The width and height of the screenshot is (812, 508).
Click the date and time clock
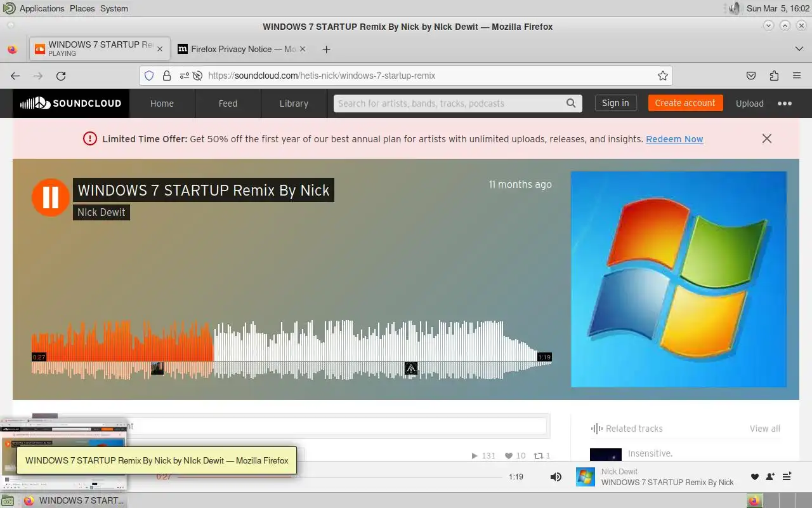(x=778, y=8)
